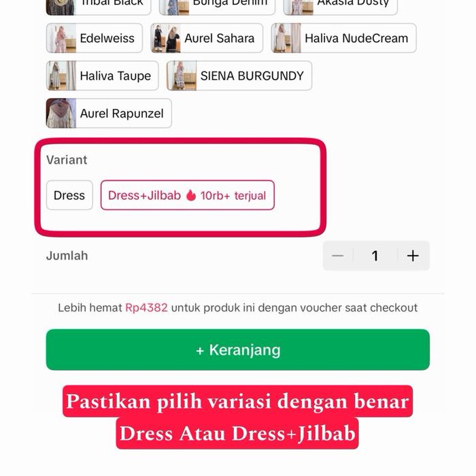Screen dimensions: 476x476
Task: Click the Haliva Taupe thumbnail image
Action: (x=61, y=76)
